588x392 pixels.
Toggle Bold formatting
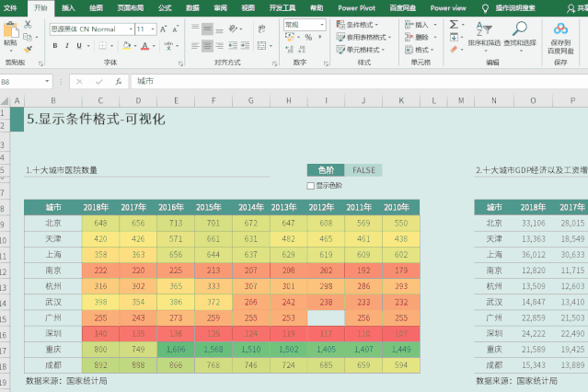point(55,46)
